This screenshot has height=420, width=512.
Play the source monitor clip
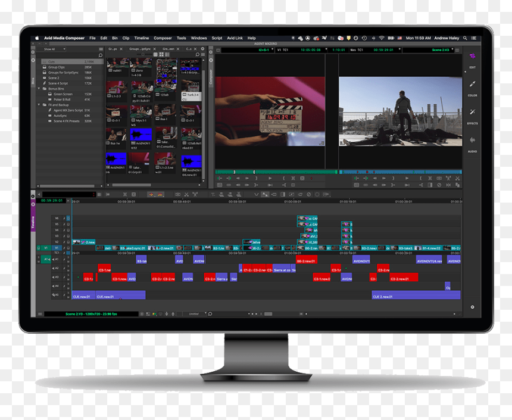pos(270,179)
